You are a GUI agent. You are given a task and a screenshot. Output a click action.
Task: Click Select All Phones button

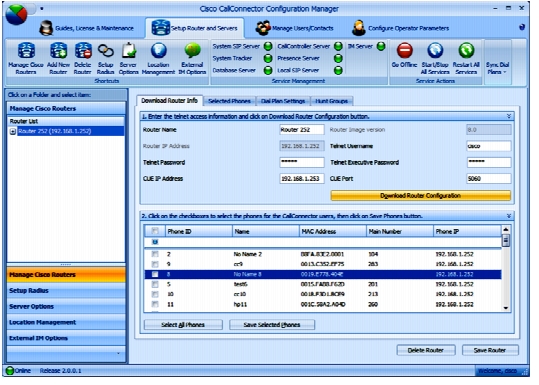point(183,324)
